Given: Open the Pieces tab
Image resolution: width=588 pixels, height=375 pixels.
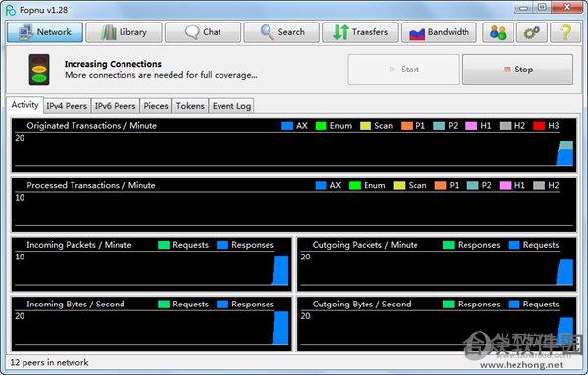Looking at the screenshot, I should click(x=156, y=106).
